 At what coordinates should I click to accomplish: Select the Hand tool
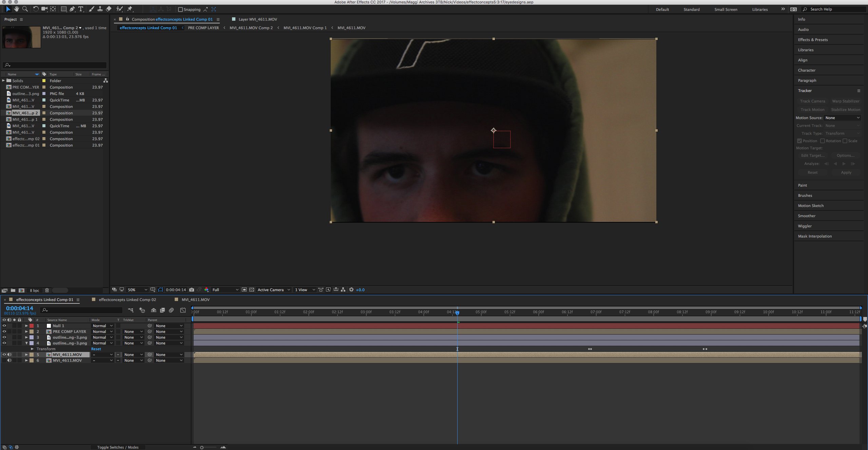click(x=17, y=9)
